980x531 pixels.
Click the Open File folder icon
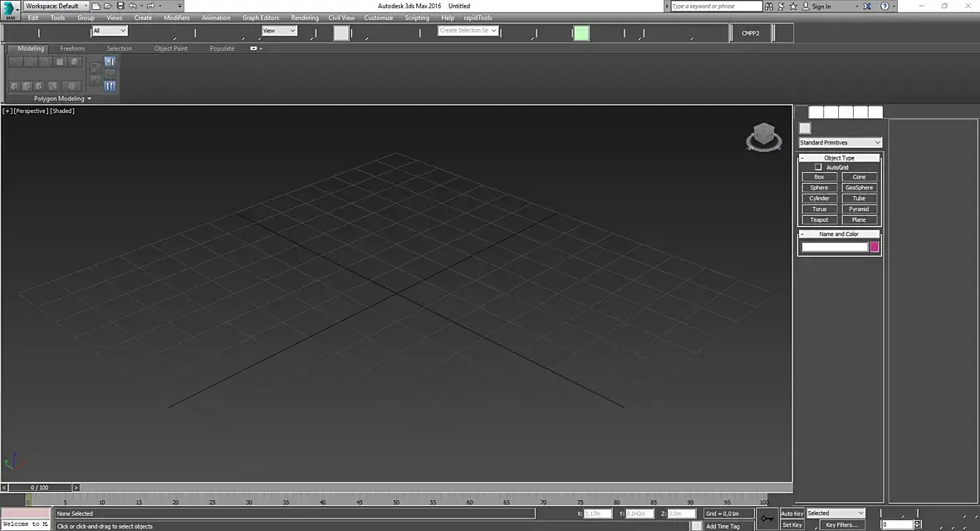tap(108, 6)
